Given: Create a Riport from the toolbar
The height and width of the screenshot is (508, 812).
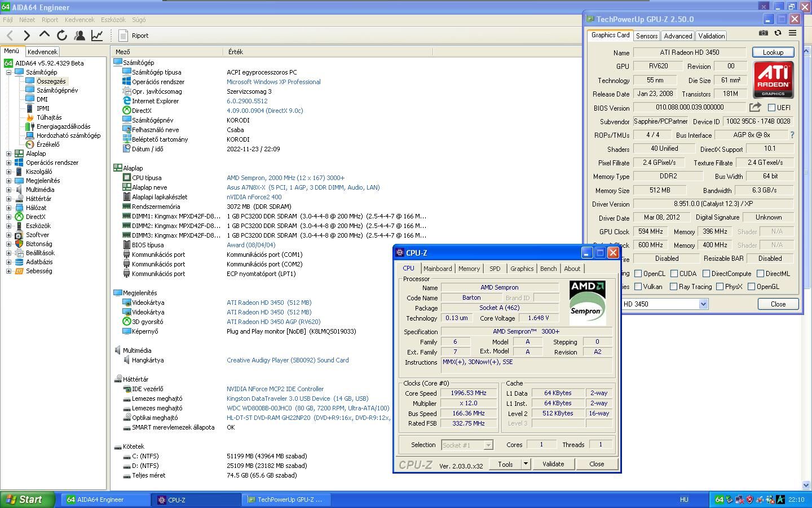Looking at the screenshot, I should (134, 36).
